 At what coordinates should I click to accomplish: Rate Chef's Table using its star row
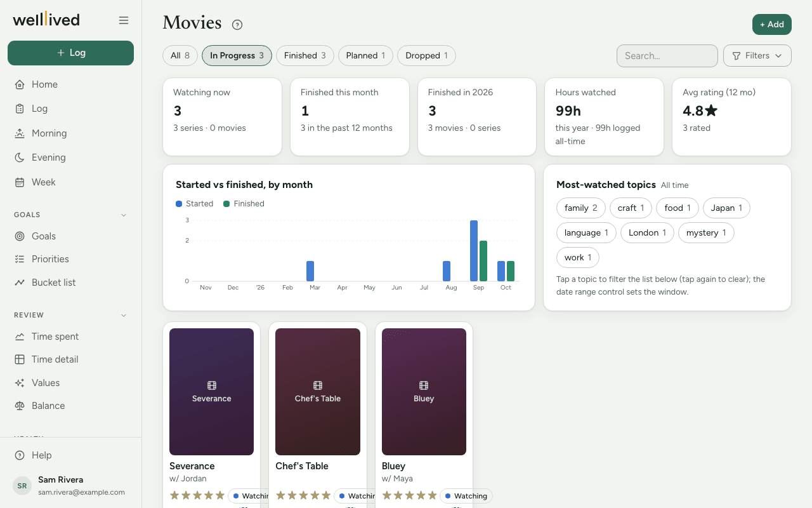(x=303, y=495)
